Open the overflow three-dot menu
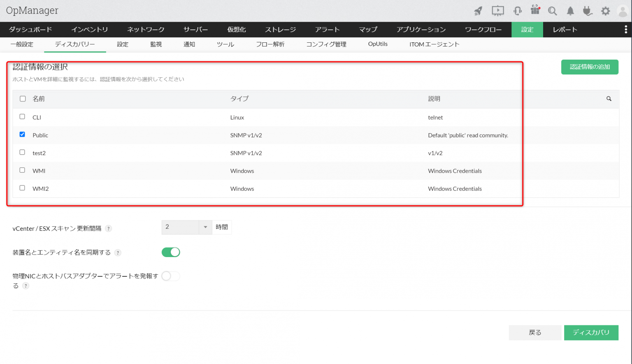 point(625,30)
